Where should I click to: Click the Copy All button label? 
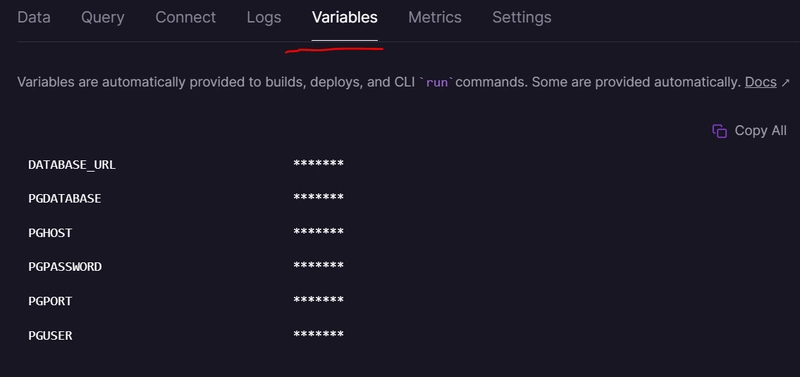point(760,131)
